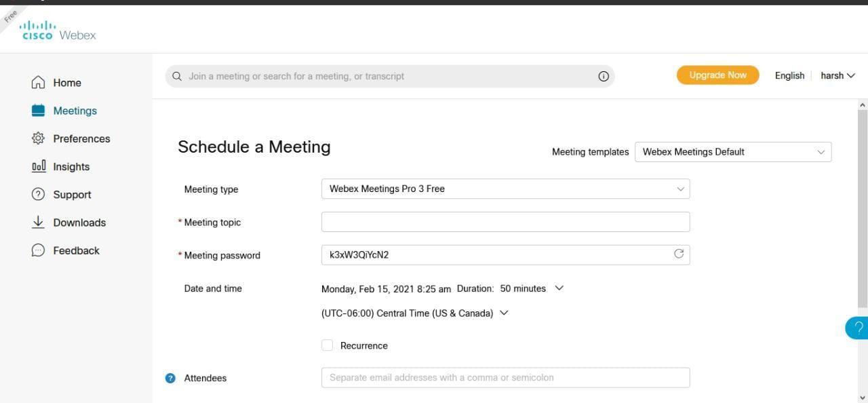Click the Schedule a Meeting heading

click(x=254, y=147)
